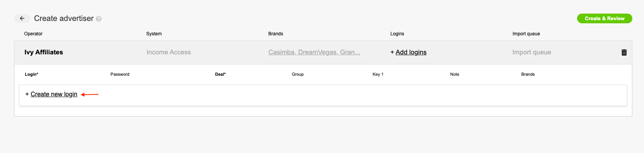Click the plus sign before Create new login
The width and height of the screenshot is (644, 153).
pyautogui.click(x=27, y=94)
